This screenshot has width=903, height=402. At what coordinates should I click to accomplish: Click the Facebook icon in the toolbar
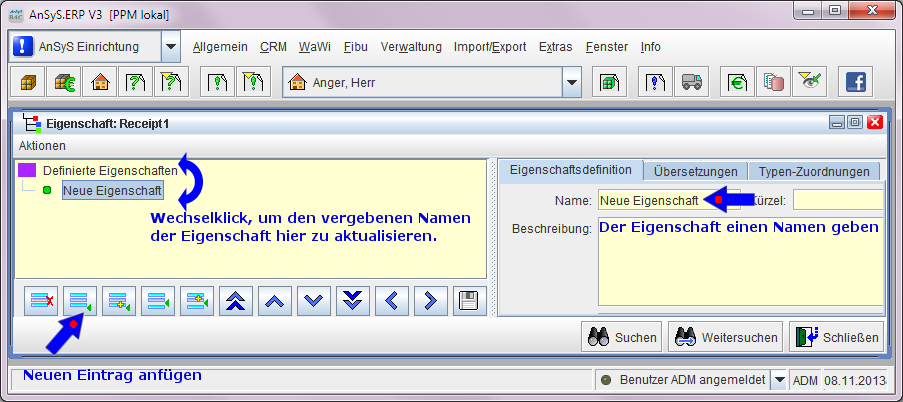click(x=856, y=83)
